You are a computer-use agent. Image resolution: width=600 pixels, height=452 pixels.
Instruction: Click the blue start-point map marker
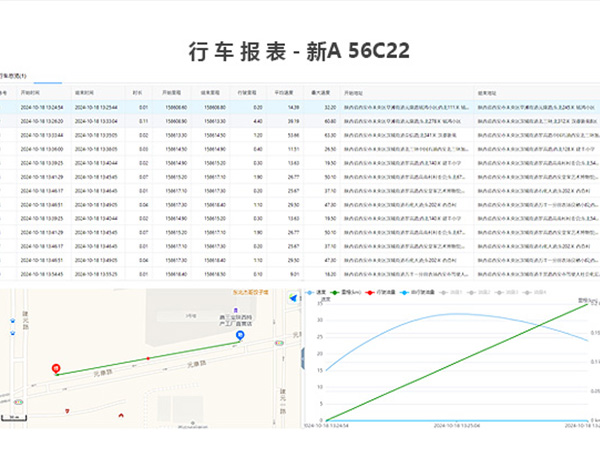240,336
